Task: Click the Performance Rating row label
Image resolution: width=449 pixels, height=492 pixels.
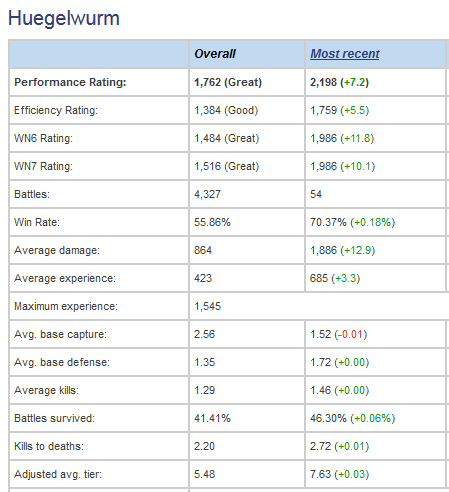Action: coord(70,82)
